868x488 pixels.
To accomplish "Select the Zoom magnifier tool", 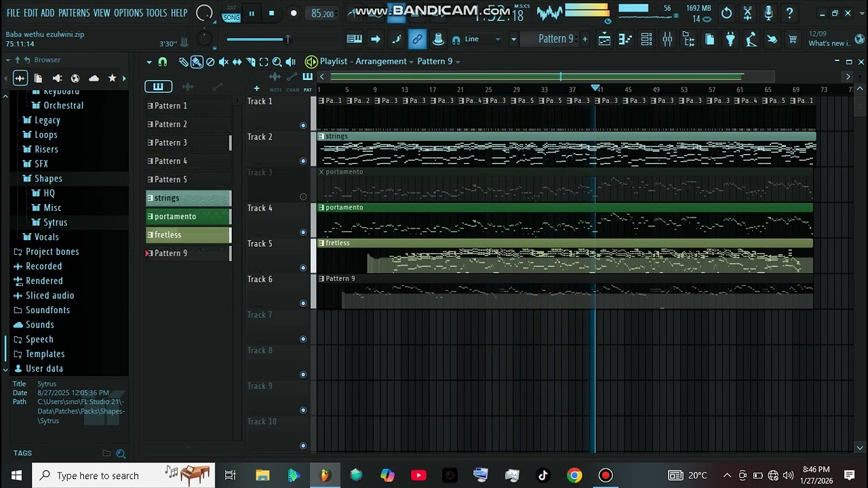I will (x=277, y=62).
